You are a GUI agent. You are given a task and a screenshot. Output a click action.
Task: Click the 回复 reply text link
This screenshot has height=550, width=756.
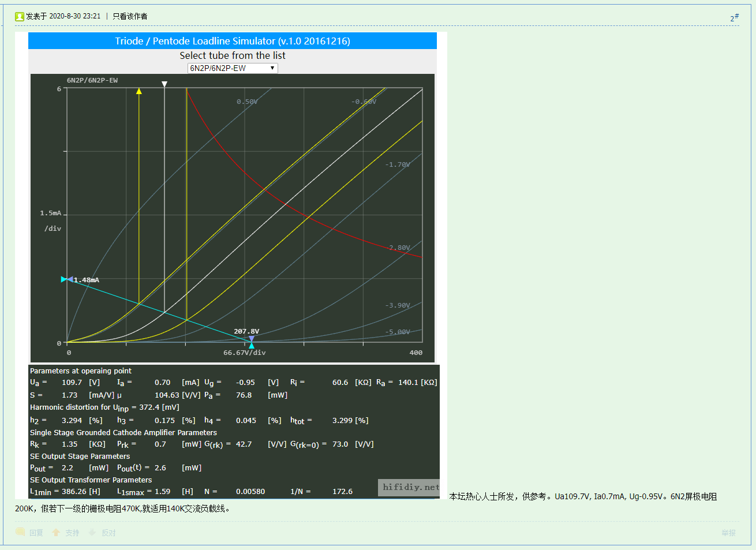[x=36, y=533]
